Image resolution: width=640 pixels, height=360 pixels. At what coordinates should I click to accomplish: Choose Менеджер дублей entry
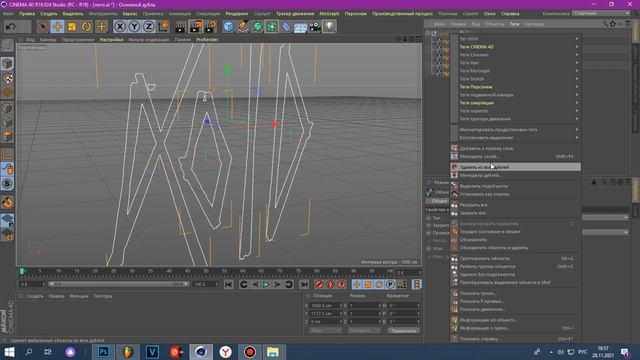(516, 175)
